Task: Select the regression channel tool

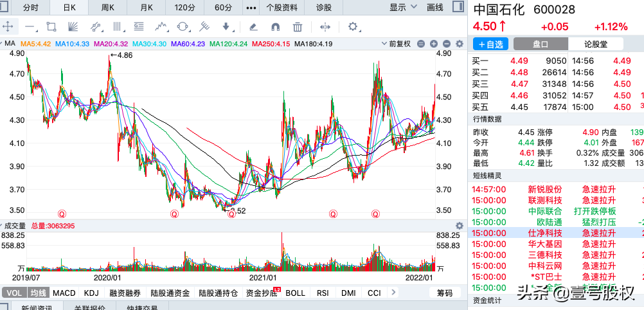Action: [96, 27]
